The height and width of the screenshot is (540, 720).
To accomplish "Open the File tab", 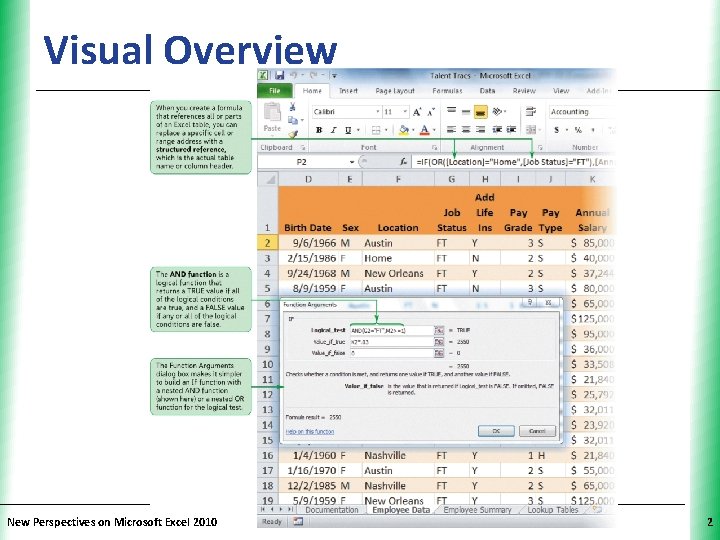I will click(275, 91).
